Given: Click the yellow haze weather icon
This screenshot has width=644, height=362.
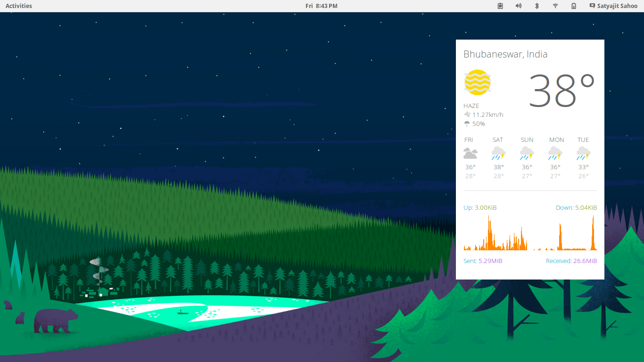Looking at the screenshot, I should (x=477, y=82).
